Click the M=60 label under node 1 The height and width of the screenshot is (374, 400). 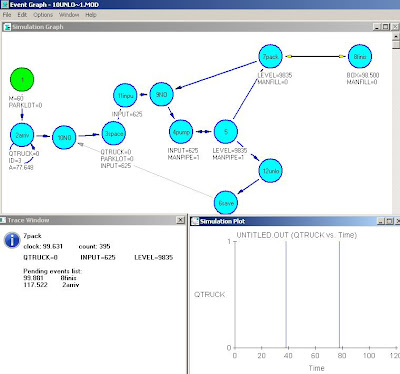(16, 98)
